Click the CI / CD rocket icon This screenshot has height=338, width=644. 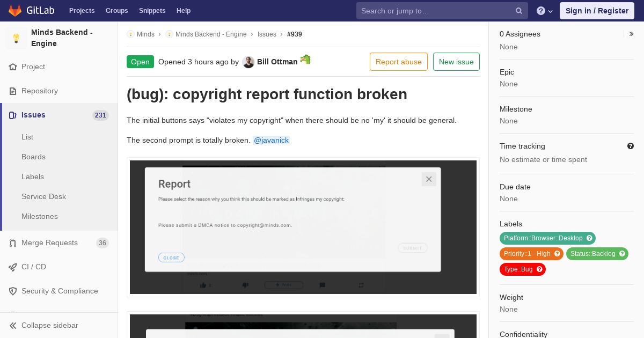coord(13,267)
